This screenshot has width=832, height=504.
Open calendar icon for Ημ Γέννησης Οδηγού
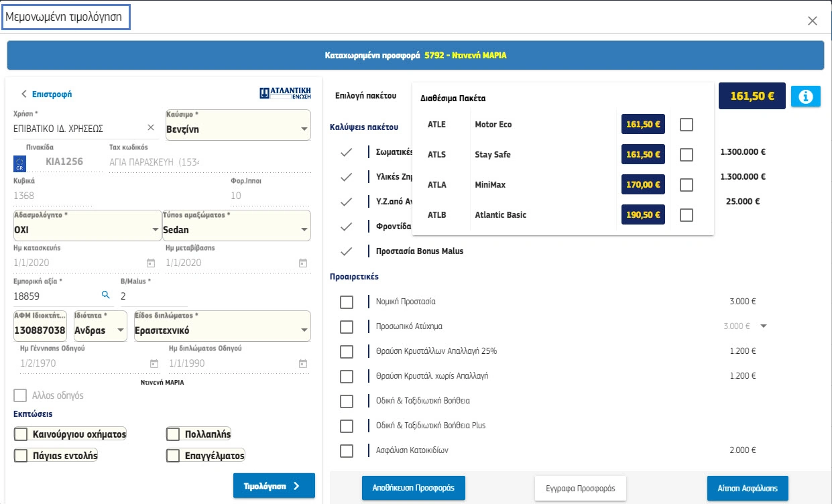(154, 363)
